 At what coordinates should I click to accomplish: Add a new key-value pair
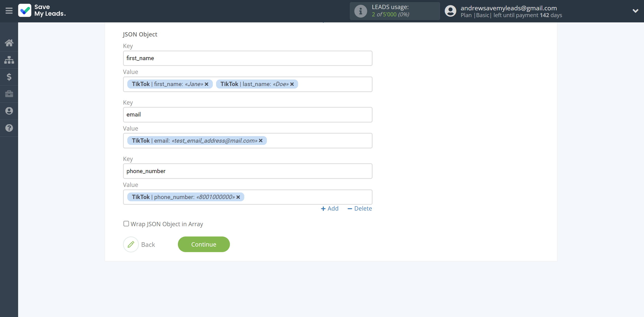(x=330, y=209)
